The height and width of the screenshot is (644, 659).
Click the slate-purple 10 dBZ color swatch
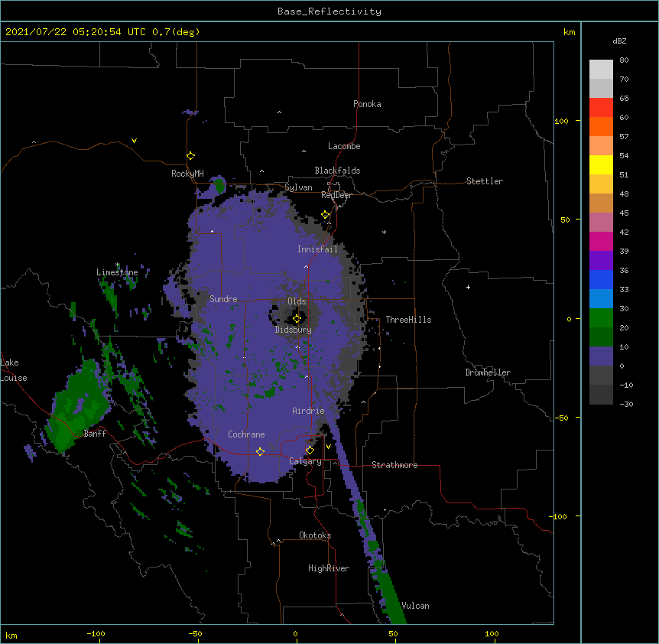[601, 356]
